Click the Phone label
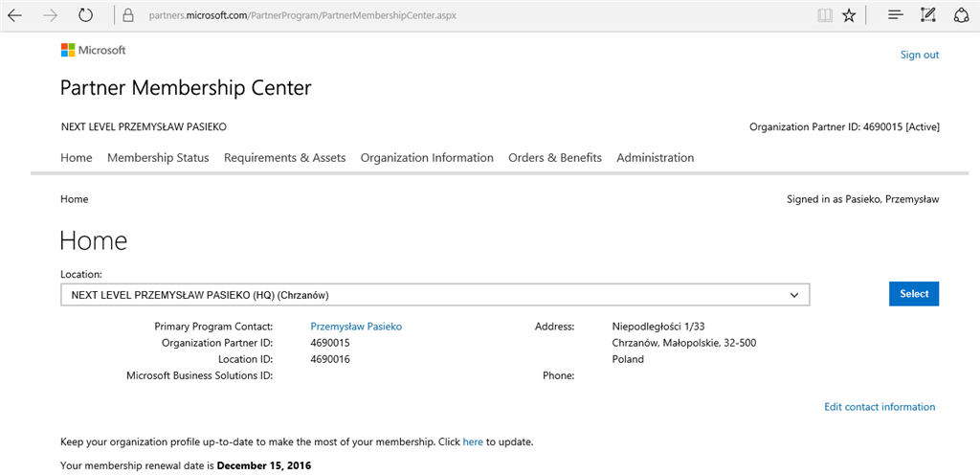 [559, 375]
